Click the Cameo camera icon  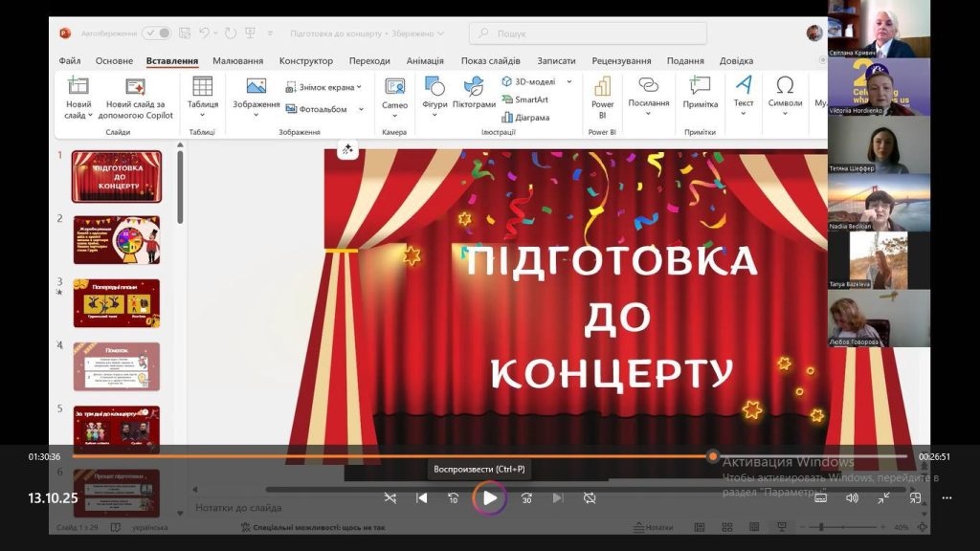(394, 87)
